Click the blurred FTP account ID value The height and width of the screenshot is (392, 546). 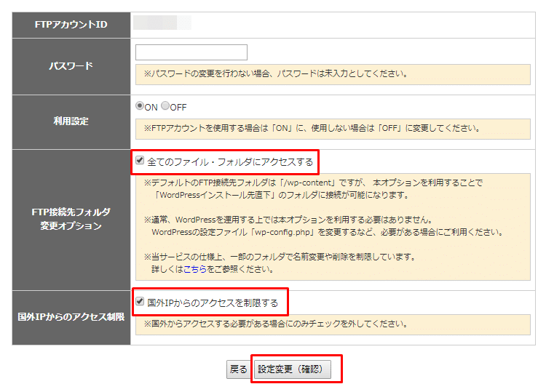[x=162, y=23]
